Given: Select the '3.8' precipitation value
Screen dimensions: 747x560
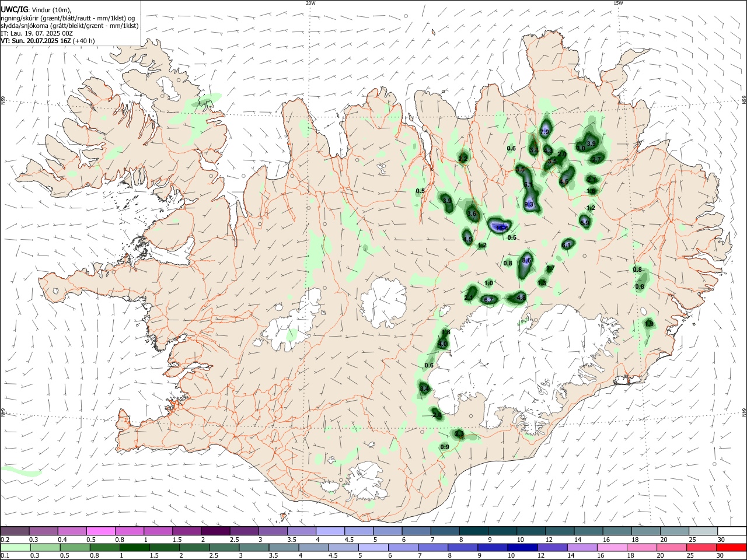Looking at the screenshot, I should (534, 150).
